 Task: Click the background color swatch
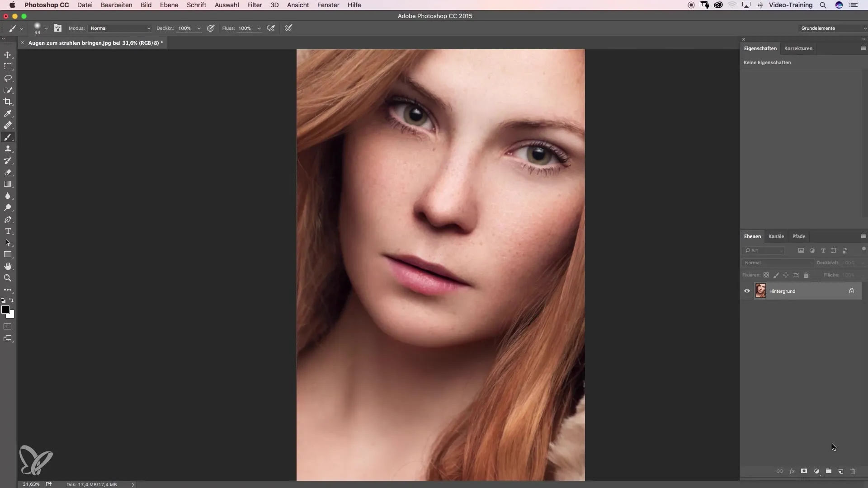[x=11, y=315]
